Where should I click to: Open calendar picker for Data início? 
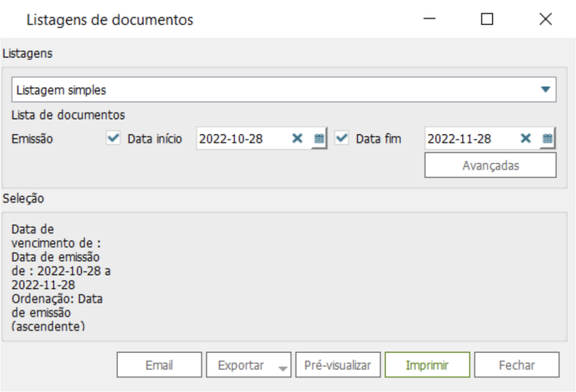click(319, 139)
